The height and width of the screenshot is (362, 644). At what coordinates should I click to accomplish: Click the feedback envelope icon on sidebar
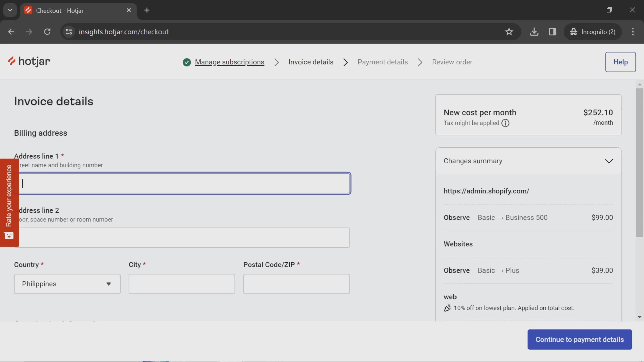point(9,236)
